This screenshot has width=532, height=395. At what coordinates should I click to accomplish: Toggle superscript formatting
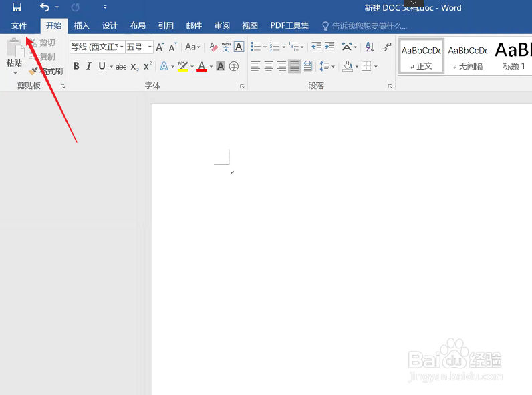click(x=148, y=66)
